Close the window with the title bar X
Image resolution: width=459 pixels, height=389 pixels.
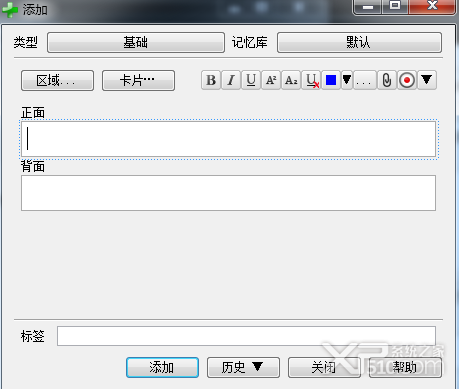pyautogui.click(x=432, y=6)
